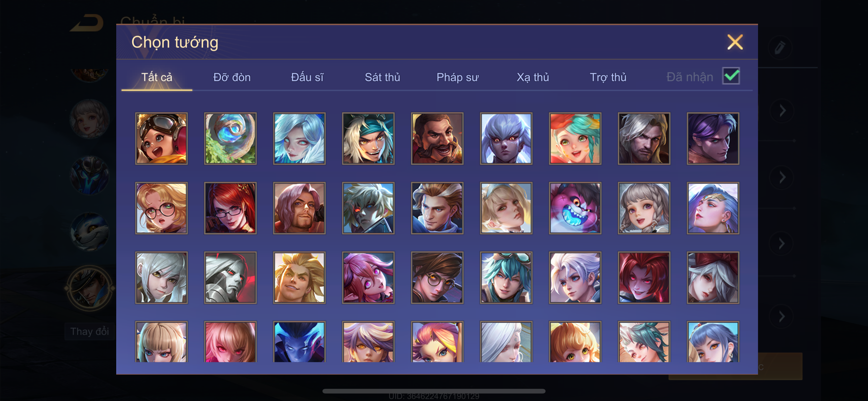Select the silver armored knight with red eyes
This screenshot has height=401, width=868.
(x=231, y=278)
